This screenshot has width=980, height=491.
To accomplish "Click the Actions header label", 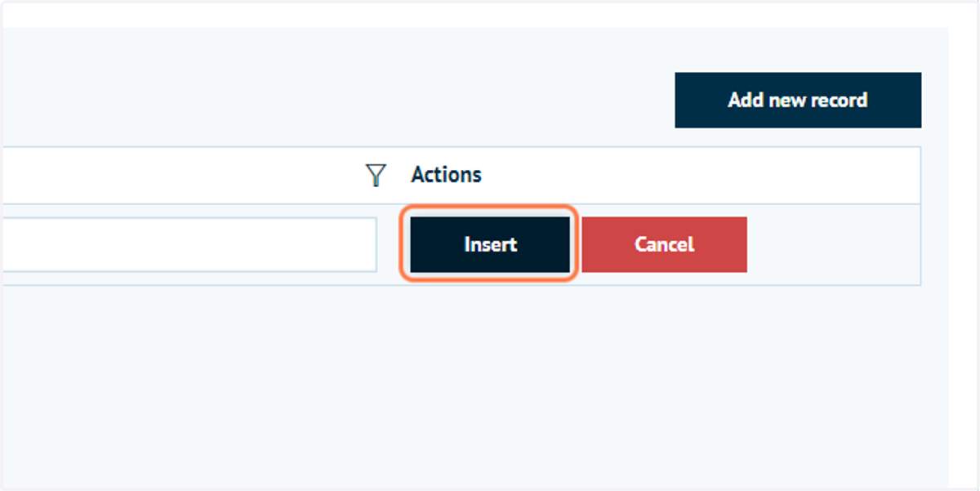I will (x=446, y=175).
